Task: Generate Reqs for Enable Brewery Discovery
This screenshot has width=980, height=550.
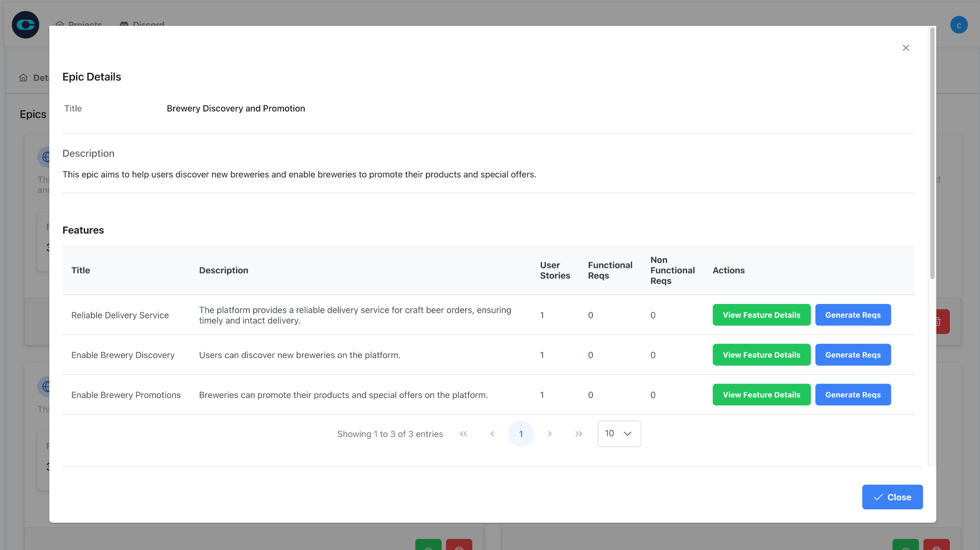Action: tap(852, 355)
